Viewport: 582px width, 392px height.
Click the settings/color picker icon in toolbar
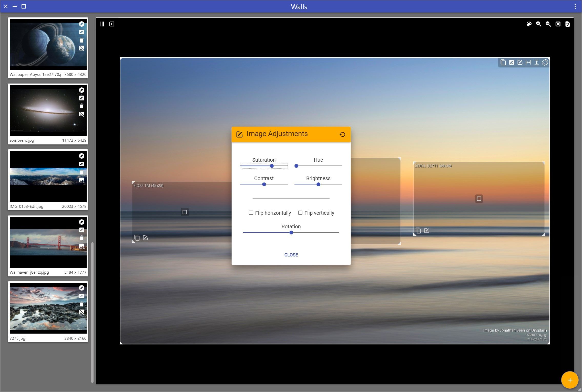point(529,24)
